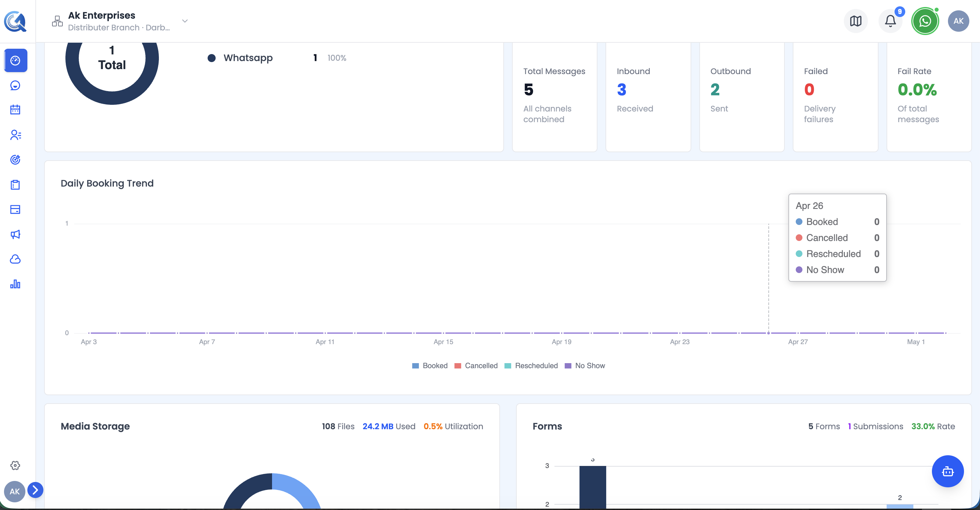The height and width of the screenshot is (510, 980).
Task: Click the Whatsapp legend dot in donut chart
Action: click(x=212, y=58)
